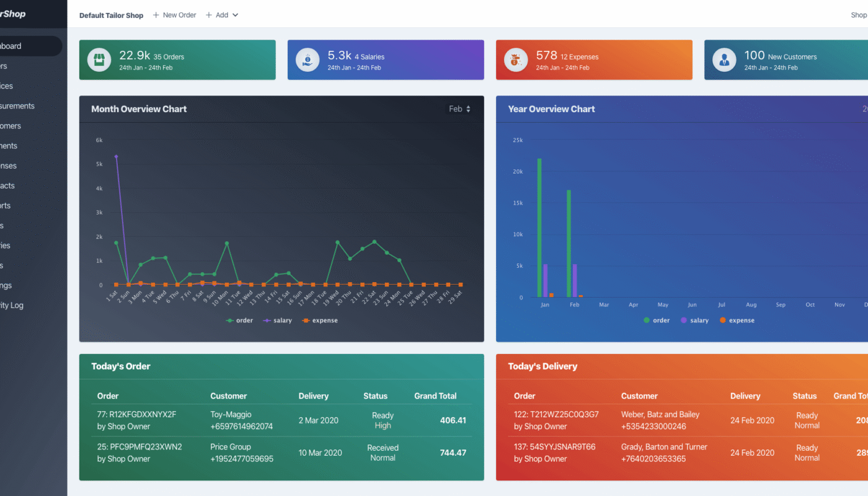Click the plus icon beside Add
868x496 pixels.
click(x=209, y=15)
